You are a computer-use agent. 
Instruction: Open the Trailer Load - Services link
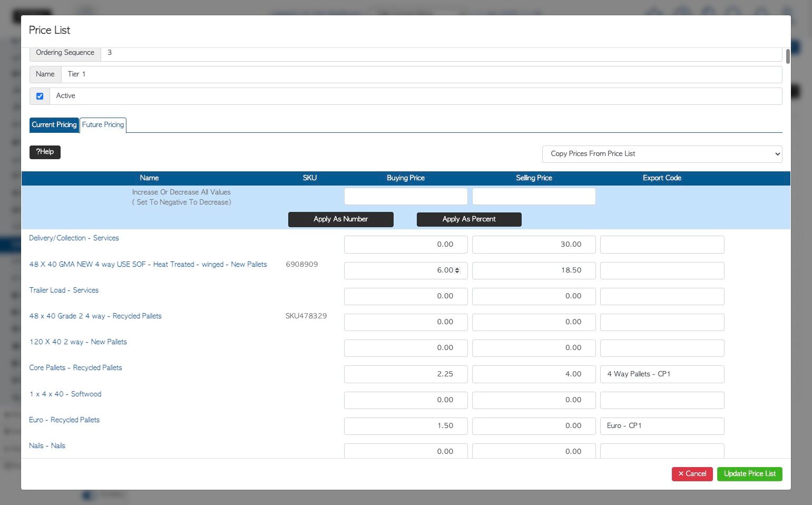click(x=64, y=290)
